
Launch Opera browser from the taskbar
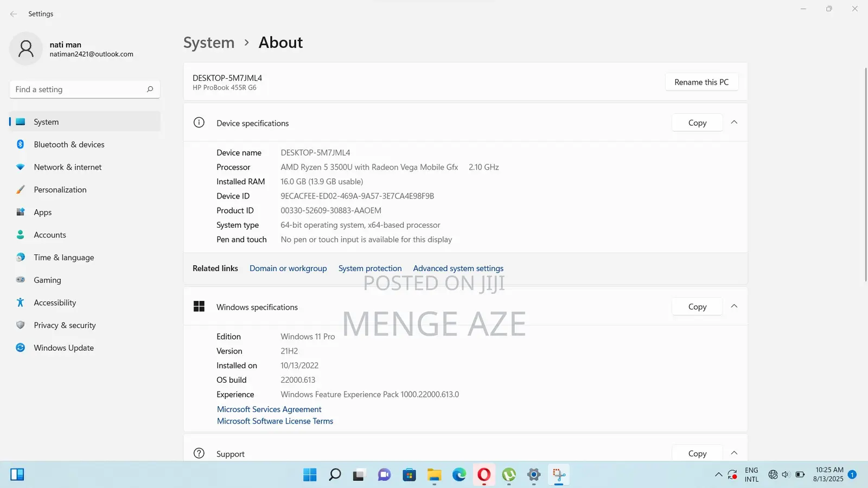[484, 475]
